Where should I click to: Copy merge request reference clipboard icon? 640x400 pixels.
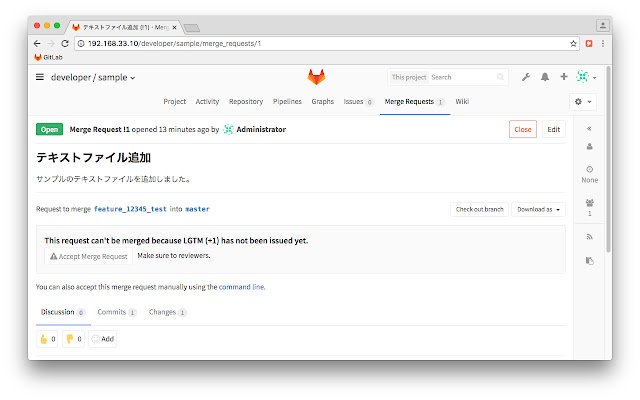click(x=589, y=260)
